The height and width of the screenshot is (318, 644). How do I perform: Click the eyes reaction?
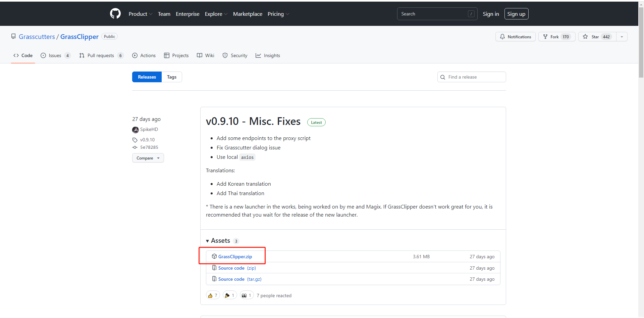[x=247, y=295]
